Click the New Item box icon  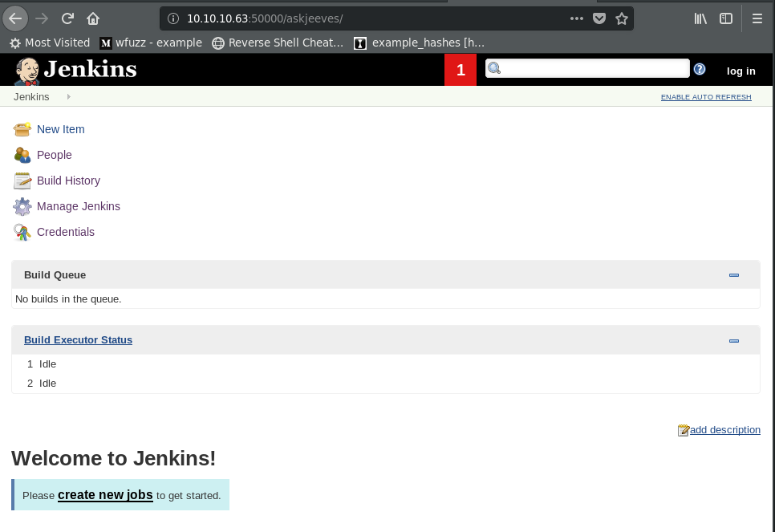point(22,129)
